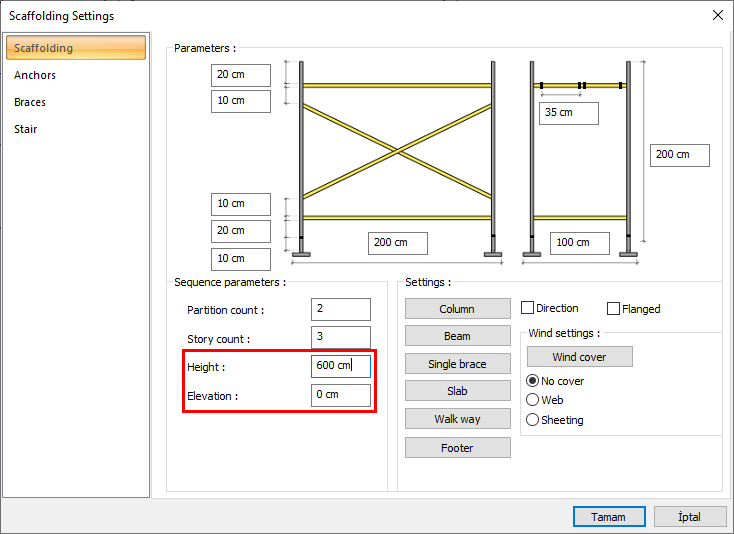This screenshot has height=534, width=734.
Task: Click the Partition count input field
Action: 340,309
